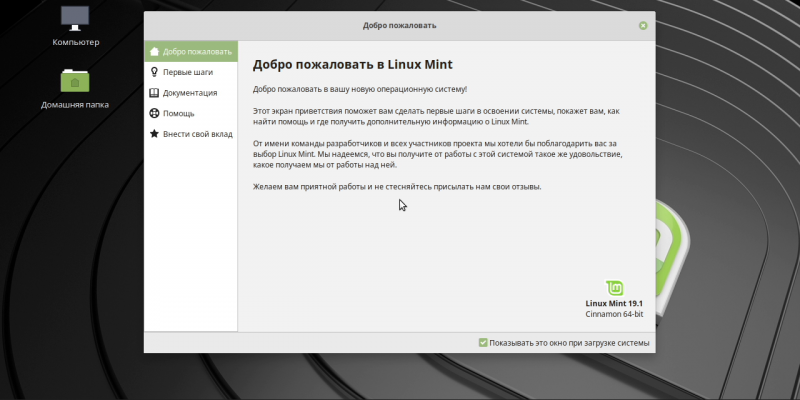The height and width of the screenshot is (400, 800).
Task: Switch to the Документация section
Action: [190, 93]
